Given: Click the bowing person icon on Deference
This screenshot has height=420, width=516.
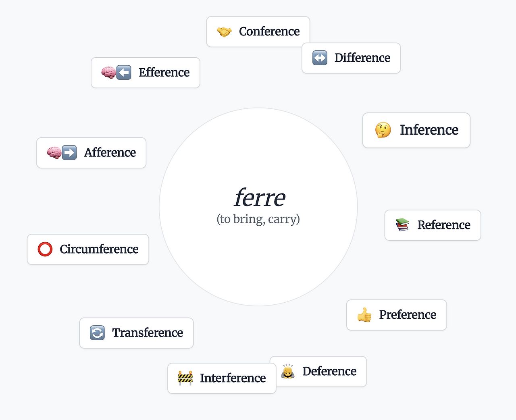Looking at the screenshot, I should (288, 371).
